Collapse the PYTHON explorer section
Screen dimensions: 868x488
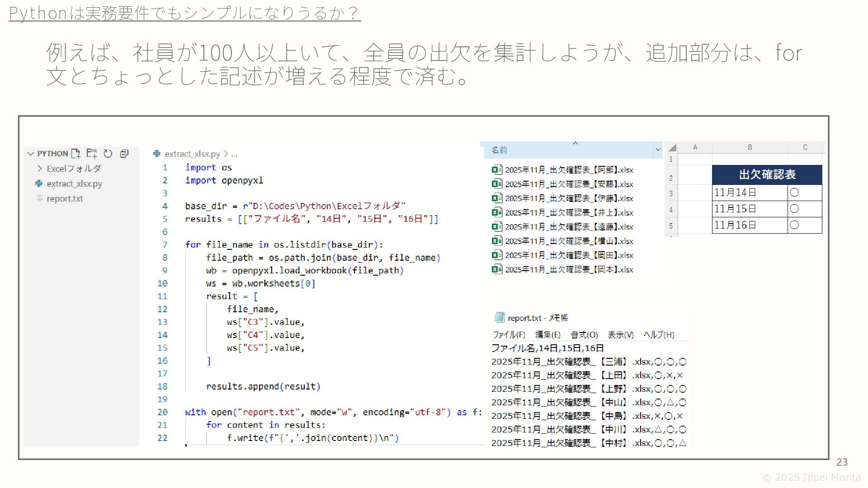31,154
